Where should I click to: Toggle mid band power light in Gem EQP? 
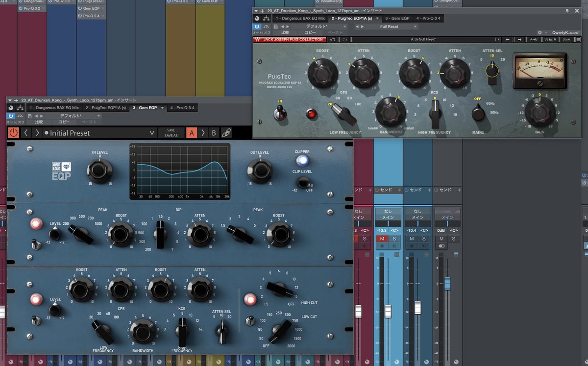(36, 224)
